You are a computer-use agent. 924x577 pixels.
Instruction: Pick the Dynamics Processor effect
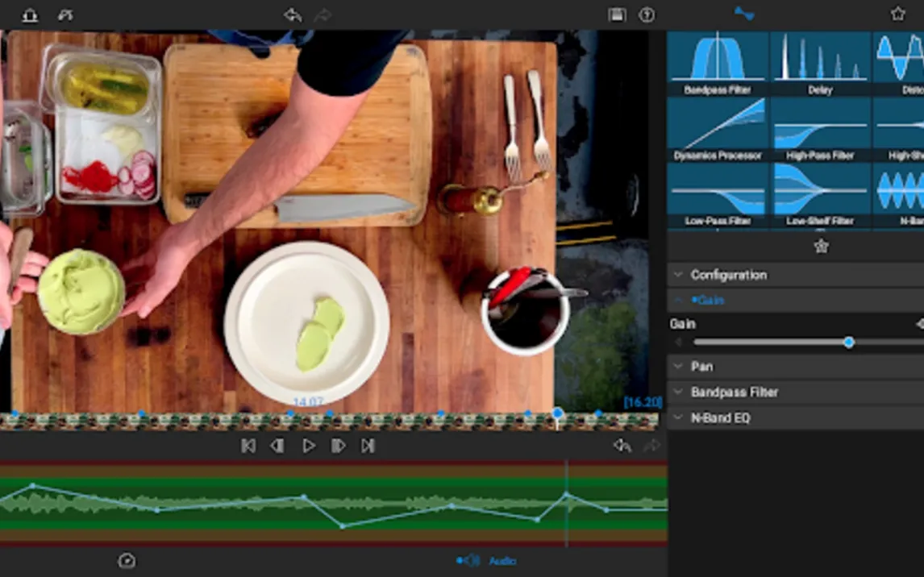tap(718, 129)
